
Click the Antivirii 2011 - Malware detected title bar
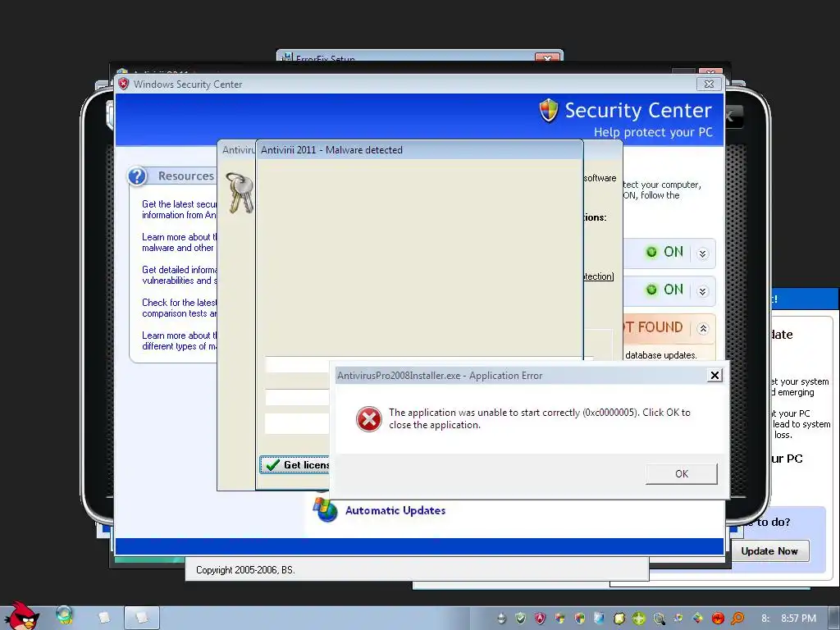point(419,150)
